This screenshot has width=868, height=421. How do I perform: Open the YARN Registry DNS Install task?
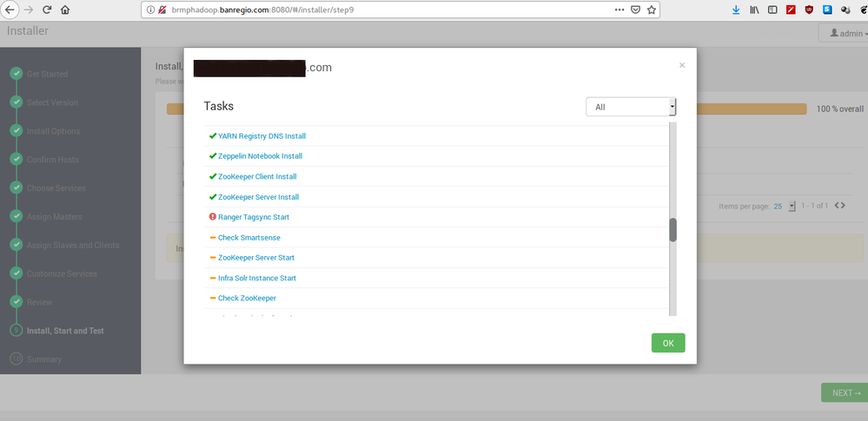262,136
